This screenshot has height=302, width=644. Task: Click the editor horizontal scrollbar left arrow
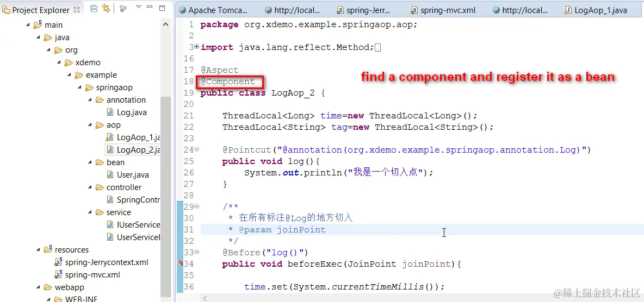(206, 298)
